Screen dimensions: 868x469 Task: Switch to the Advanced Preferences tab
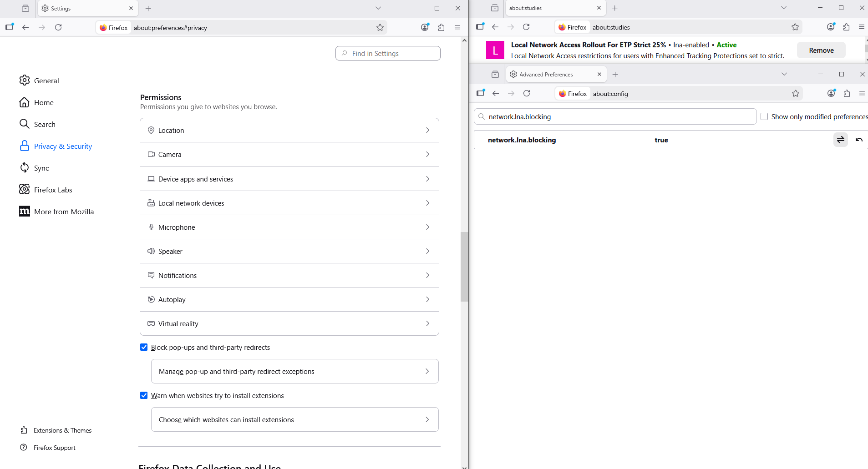click(551, 75)
